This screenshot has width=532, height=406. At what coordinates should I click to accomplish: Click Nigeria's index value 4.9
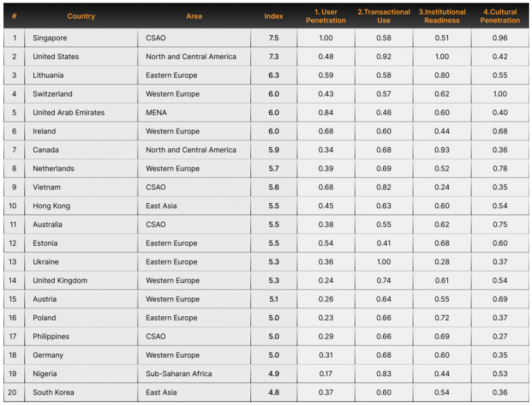click(274, 374)
